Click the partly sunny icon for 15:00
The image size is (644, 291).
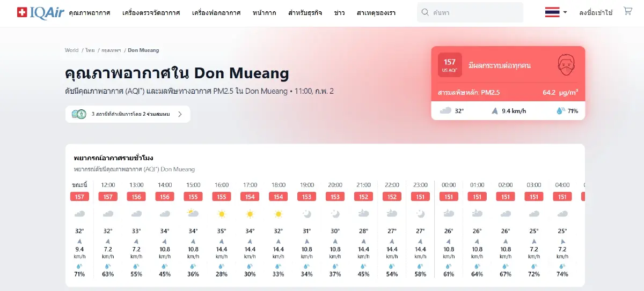[193, 213]
